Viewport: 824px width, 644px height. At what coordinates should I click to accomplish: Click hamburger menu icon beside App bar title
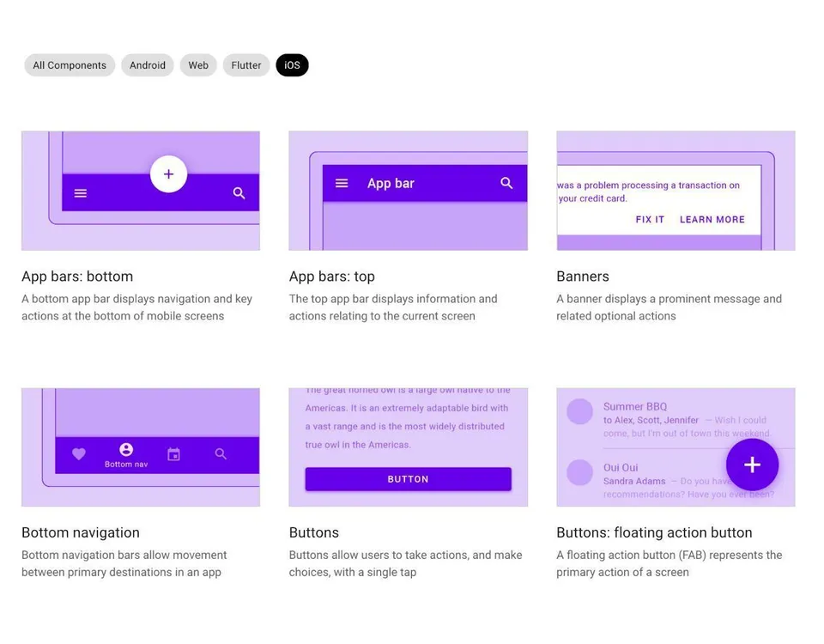342,183
